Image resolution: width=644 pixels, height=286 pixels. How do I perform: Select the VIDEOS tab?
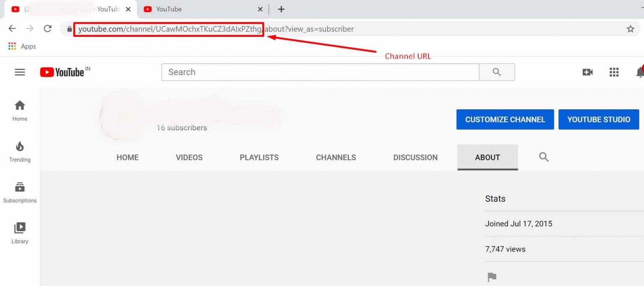[x=189, y=157]
